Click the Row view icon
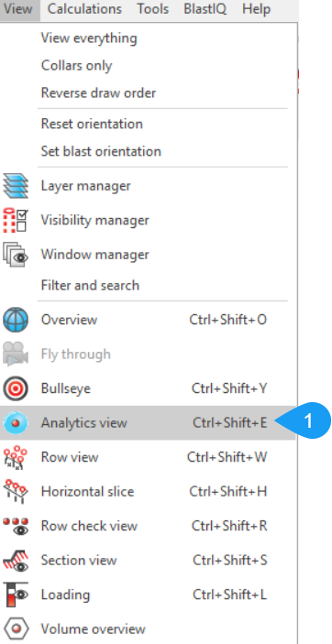Viewport: 332px width, 644px height. [x=16, y=457]
